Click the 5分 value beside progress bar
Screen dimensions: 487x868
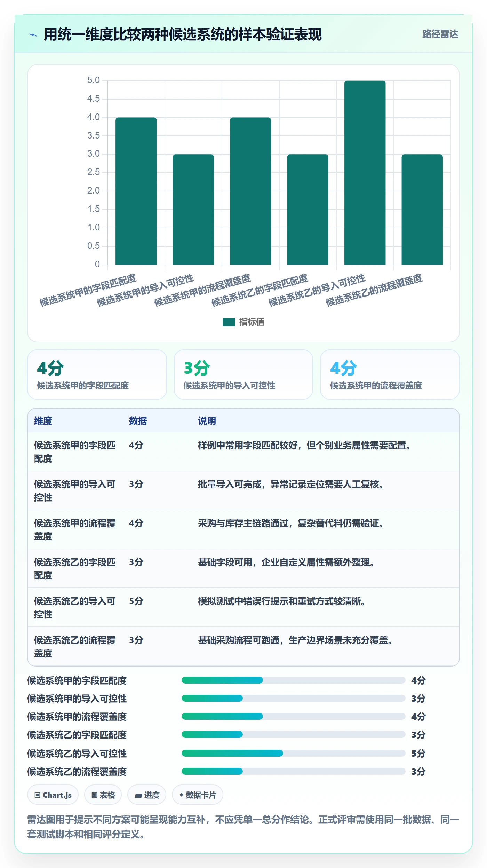tap(418, 753)
